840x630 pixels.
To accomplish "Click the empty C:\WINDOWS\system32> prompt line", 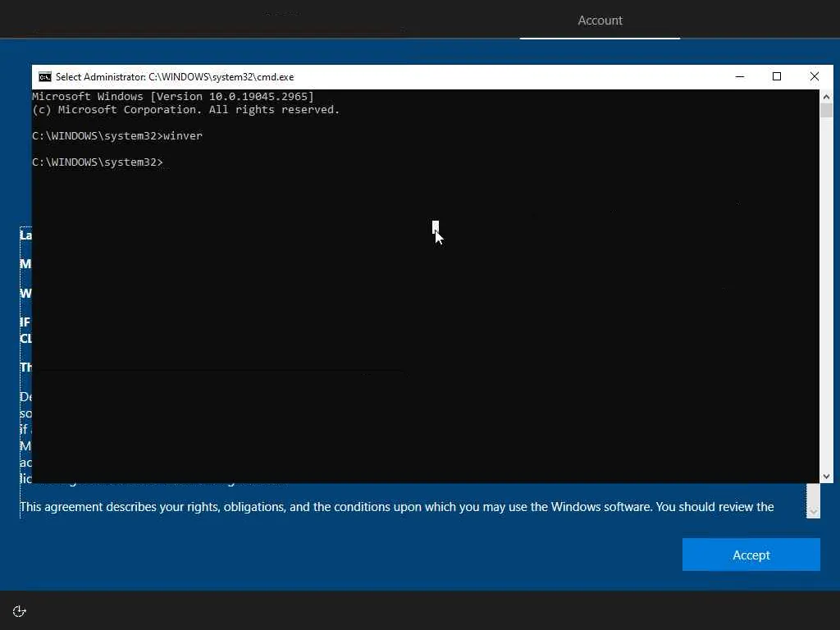I will tap(98, 162).
